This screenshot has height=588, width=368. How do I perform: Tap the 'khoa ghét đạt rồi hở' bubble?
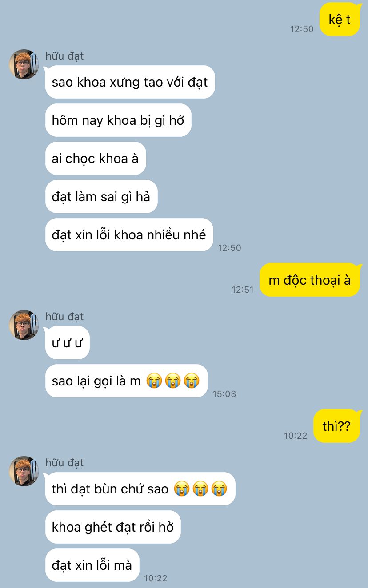113,527
